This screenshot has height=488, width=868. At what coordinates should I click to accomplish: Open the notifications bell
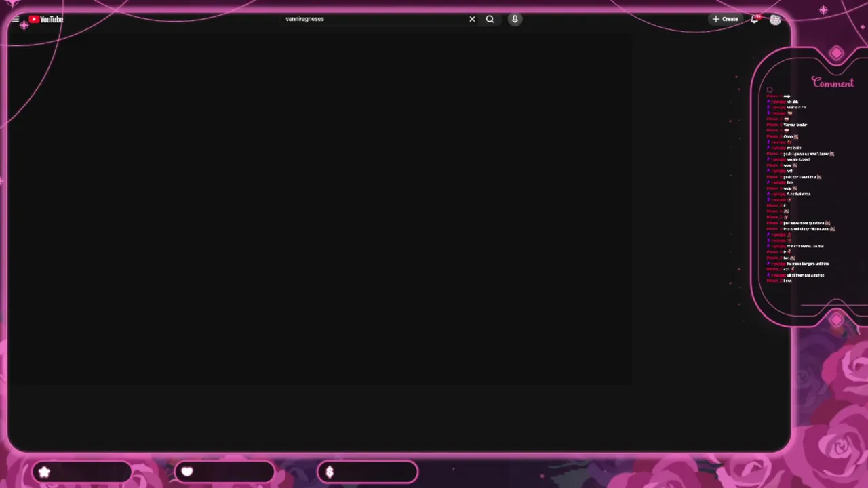[755, 19]
